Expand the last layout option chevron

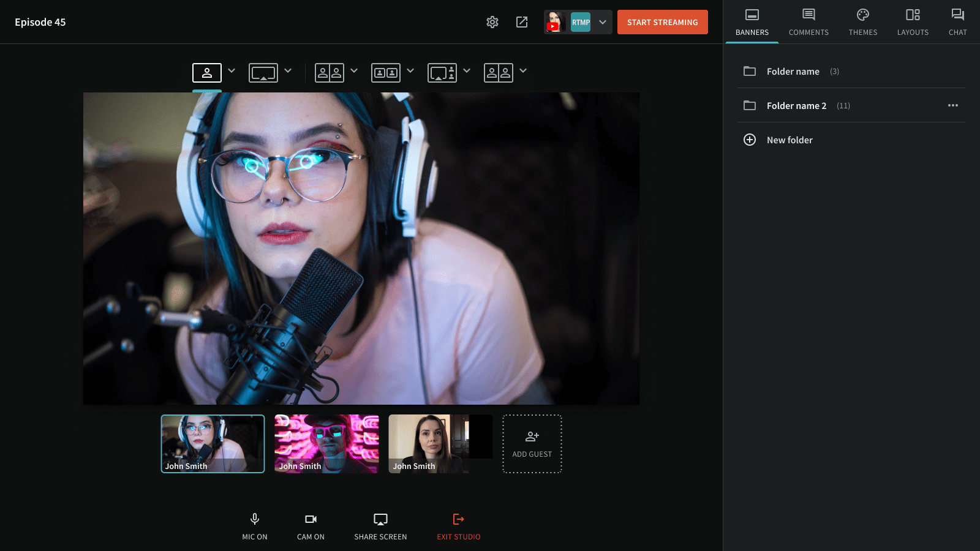(x=523, y=70)
